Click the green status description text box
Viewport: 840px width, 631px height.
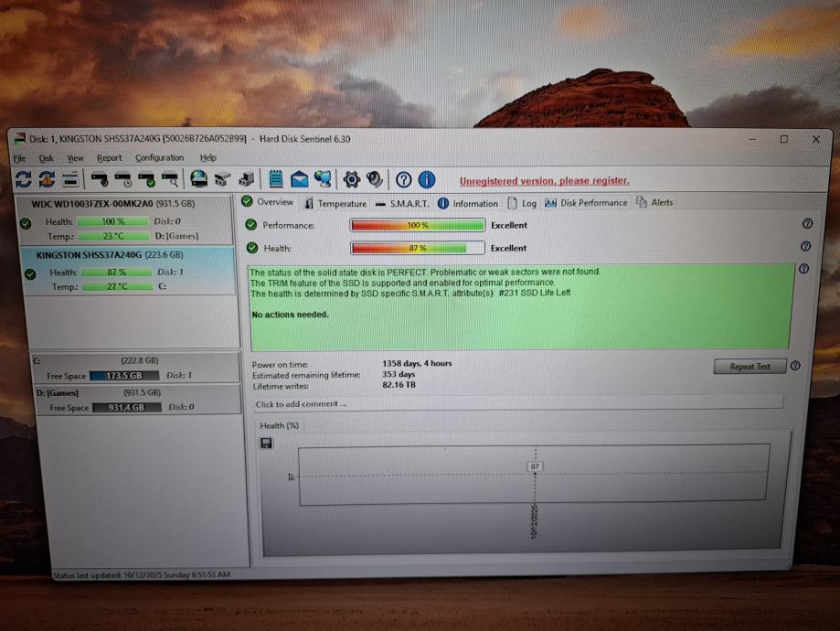coord(521,306)
